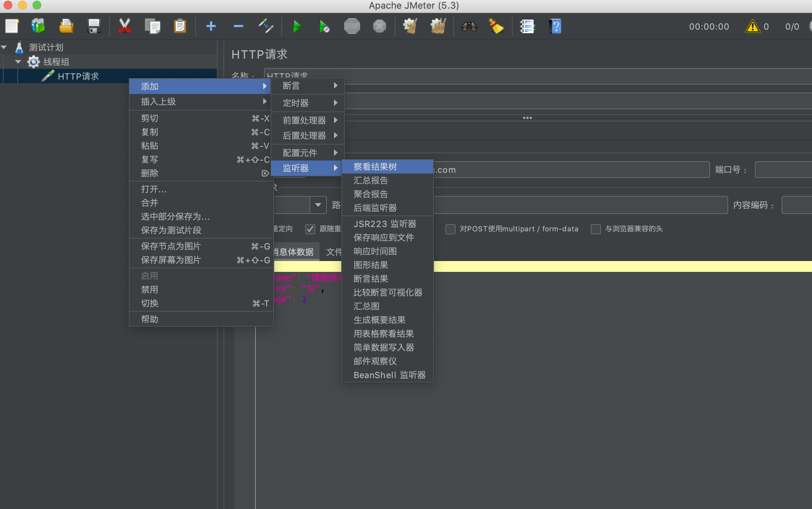
Task: Select 聚合报告 listener
Action: pos(388,194)
